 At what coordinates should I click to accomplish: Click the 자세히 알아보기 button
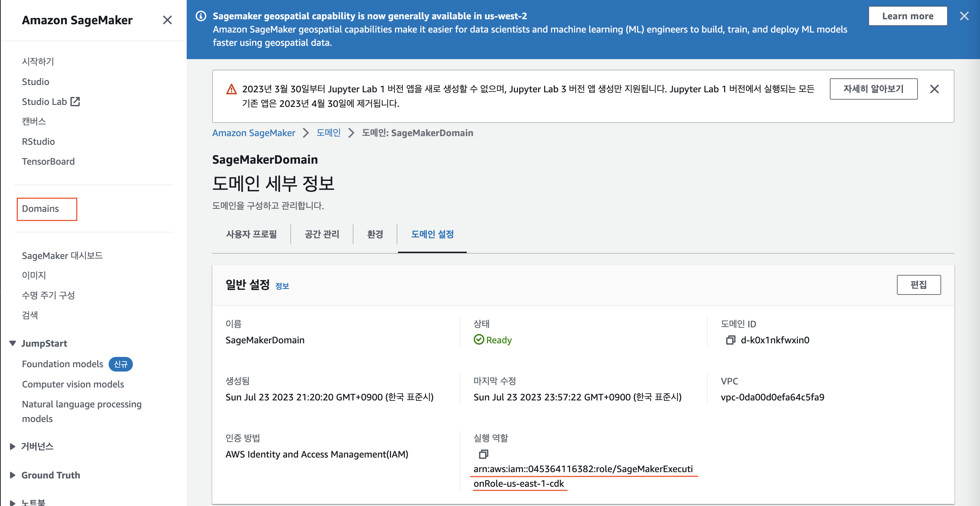(873, 89)
